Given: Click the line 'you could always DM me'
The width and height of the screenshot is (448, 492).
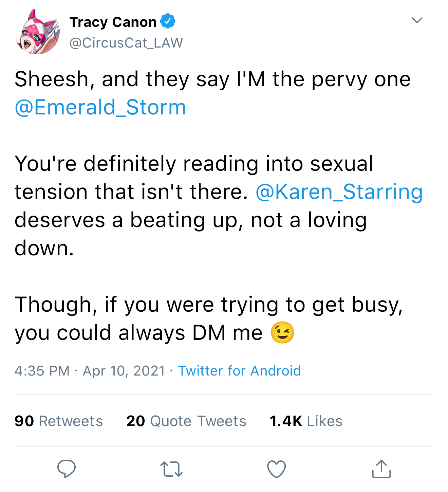Looking at the screenshot, I should pos(138,333).
